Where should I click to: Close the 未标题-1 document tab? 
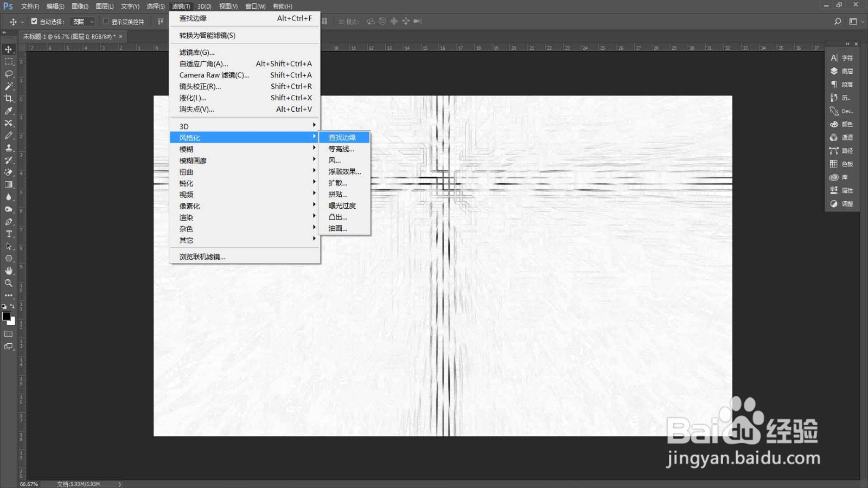(x=120, y=36)
